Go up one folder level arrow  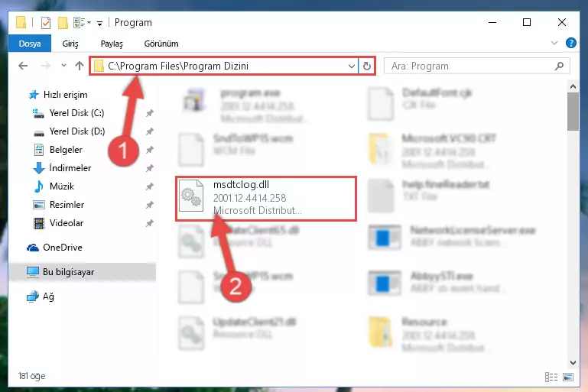79,66
